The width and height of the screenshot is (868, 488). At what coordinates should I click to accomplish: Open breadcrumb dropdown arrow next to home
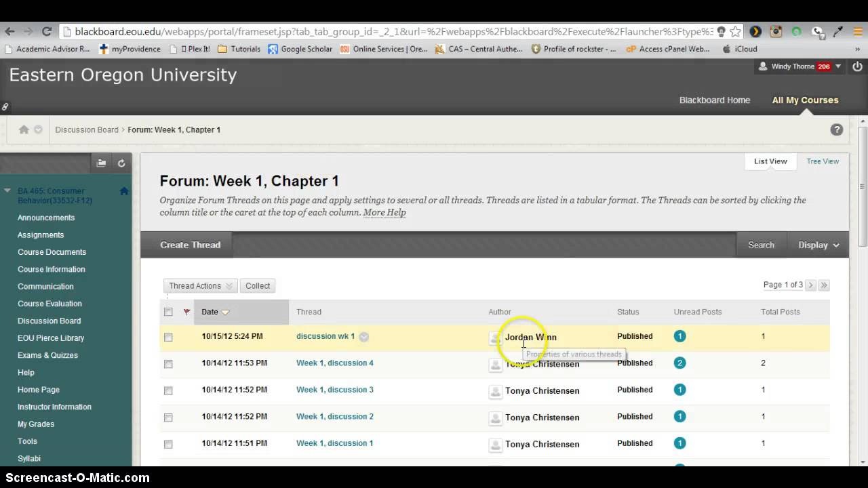38,129
